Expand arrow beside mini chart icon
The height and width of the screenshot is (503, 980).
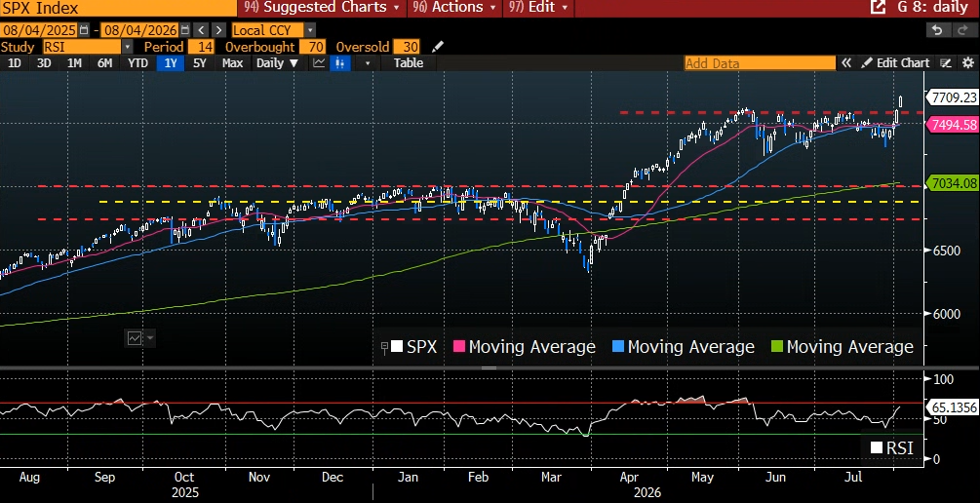pos(149,339)
